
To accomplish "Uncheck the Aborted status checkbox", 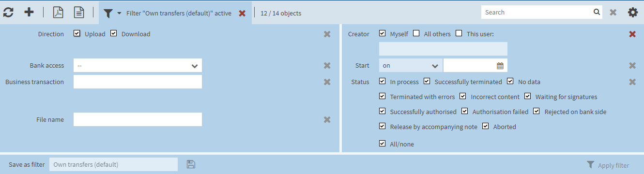I will 486,127.
